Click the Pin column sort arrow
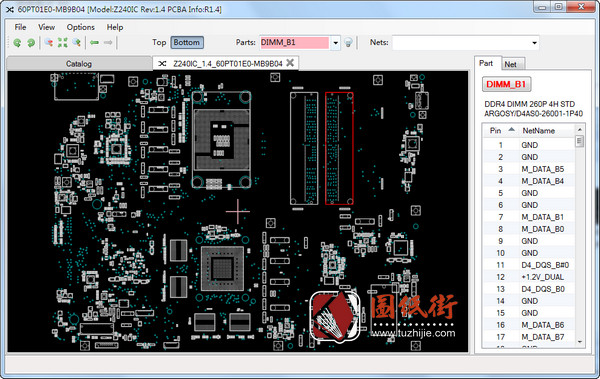Viewport: 600px width, 379px height. (x=512, y=130)
